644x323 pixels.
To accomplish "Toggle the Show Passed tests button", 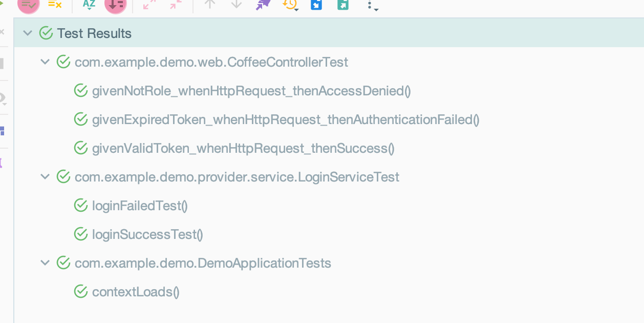I will [x=28, y=4].
